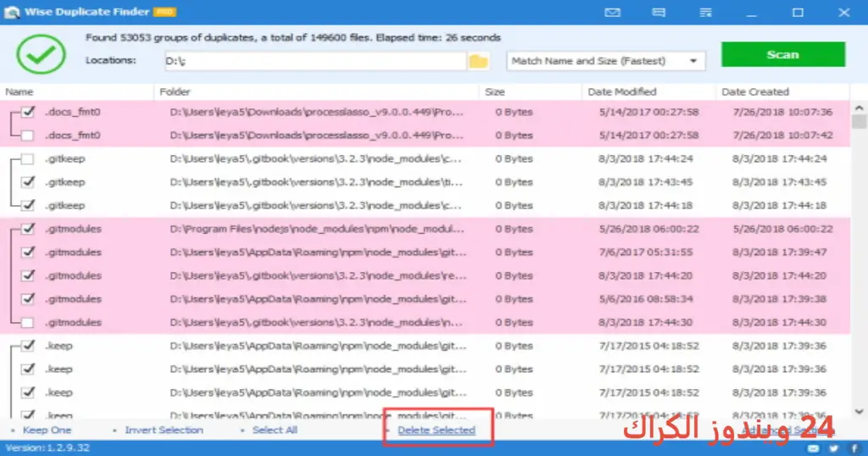Click the vertical scrollbar thumb
The height and width of the screenshot is (456, 868).
pyautogui.click(x=859, y=121)
